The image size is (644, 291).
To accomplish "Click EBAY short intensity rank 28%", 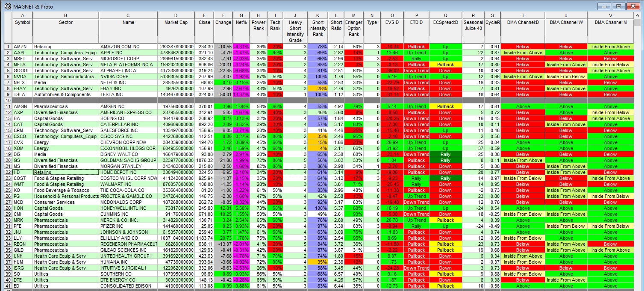I will [x=318, y=88].
